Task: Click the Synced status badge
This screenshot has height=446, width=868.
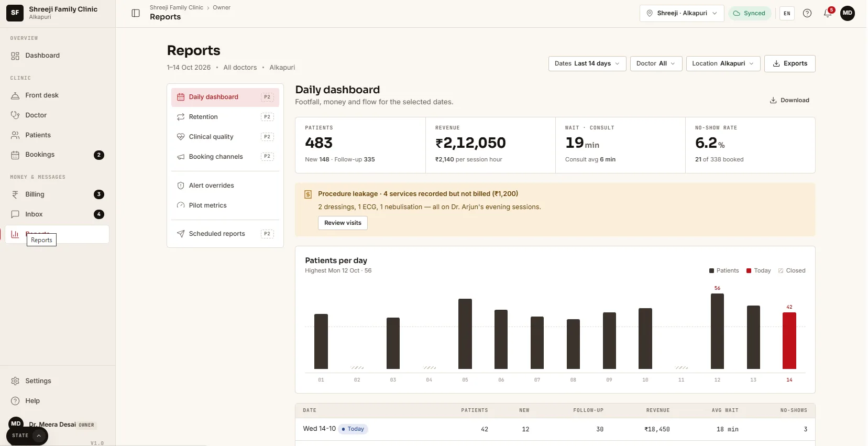Action: tap(750, 13)
